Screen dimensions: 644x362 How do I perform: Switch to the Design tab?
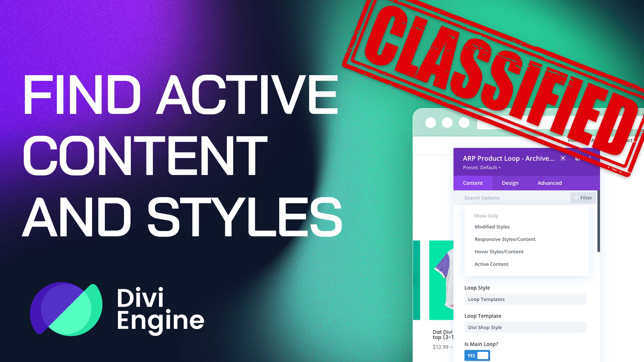510,183
